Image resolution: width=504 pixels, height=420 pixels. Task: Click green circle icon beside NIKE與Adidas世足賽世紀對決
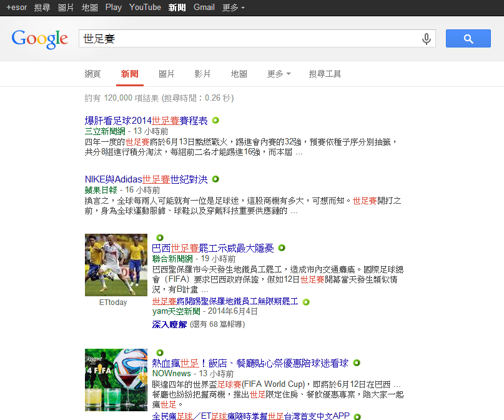pos(215,179)
